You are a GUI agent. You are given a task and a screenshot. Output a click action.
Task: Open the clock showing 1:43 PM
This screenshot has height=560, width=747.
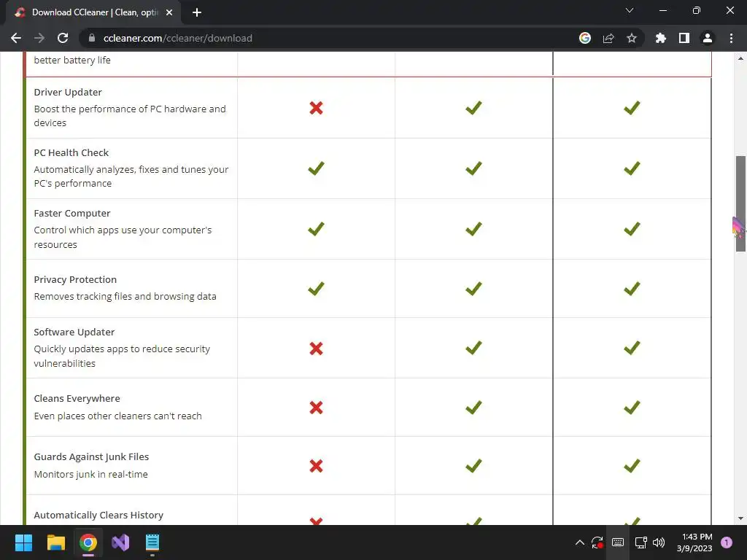[694, 542]
